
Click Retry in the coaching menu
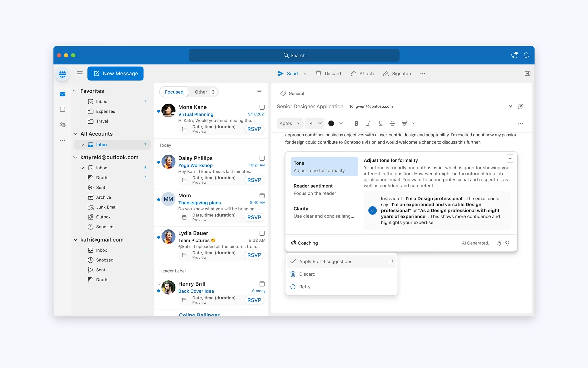click(341, 287)
